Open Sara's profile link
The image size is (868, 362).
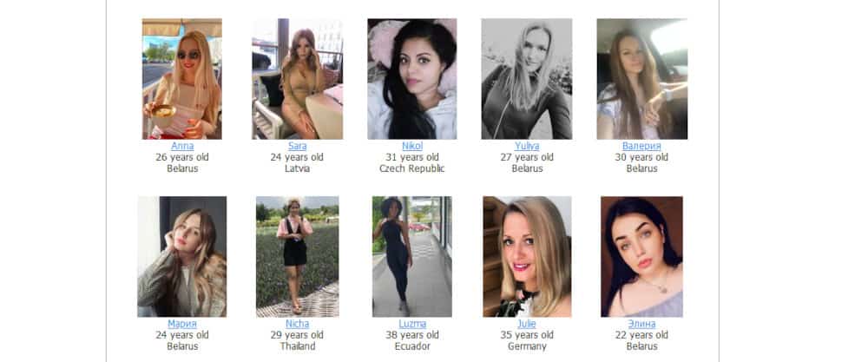click(297, 146)
